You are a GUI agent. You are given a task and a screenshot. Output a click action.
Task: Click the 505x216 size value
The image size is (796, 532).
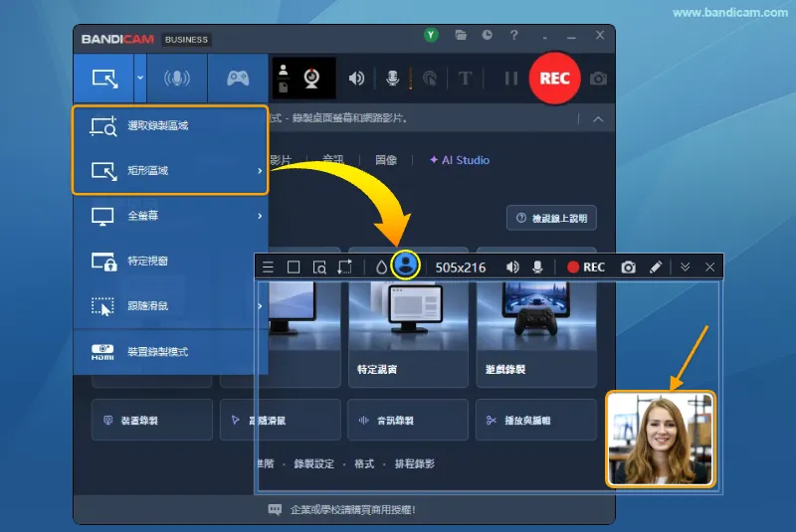(461, 267)
